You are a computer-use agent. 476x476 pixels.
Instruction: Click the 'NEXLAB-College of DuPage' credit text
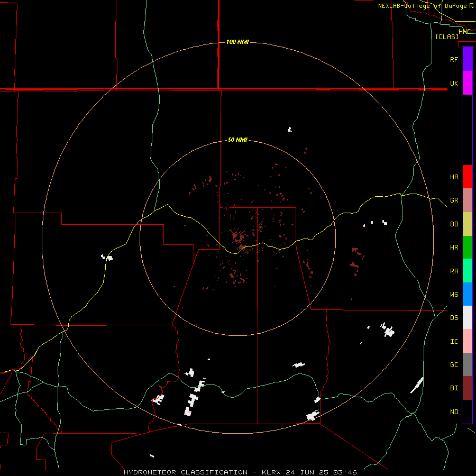[422, 6]
